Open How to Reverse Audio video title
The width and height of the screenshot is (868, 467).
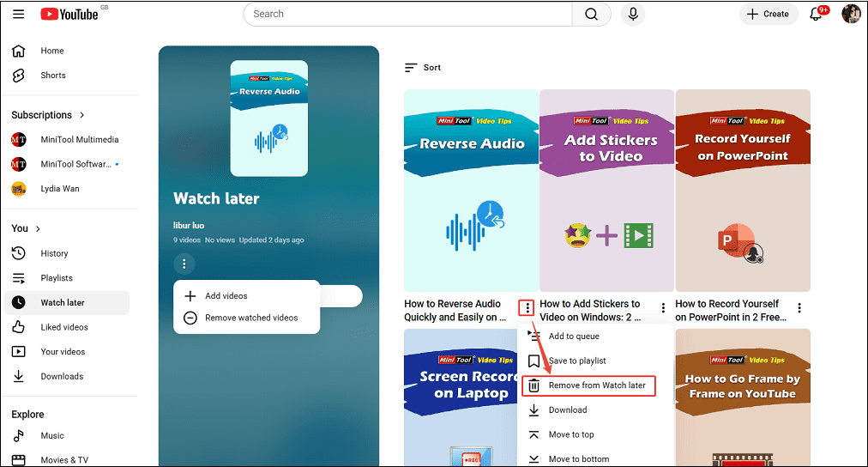pyautogui.click(x=455, y=311)
